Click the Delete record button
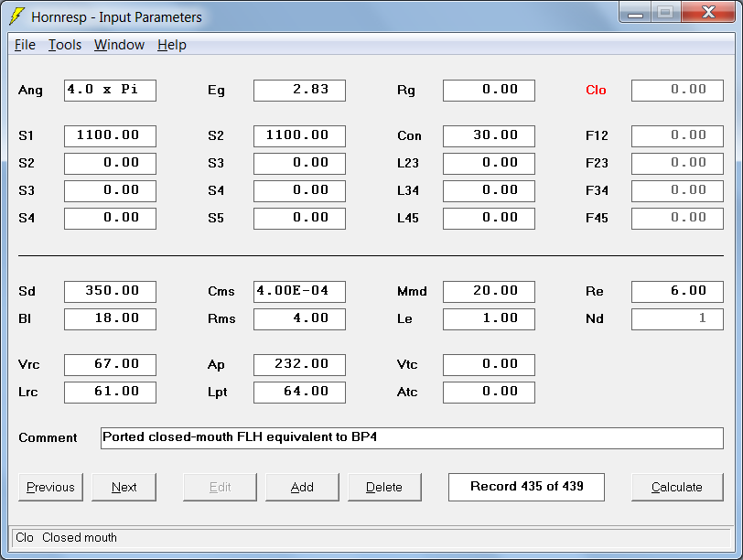Viewport: 743px width, 560px height. pyautogui.click(x=384, y=487)
